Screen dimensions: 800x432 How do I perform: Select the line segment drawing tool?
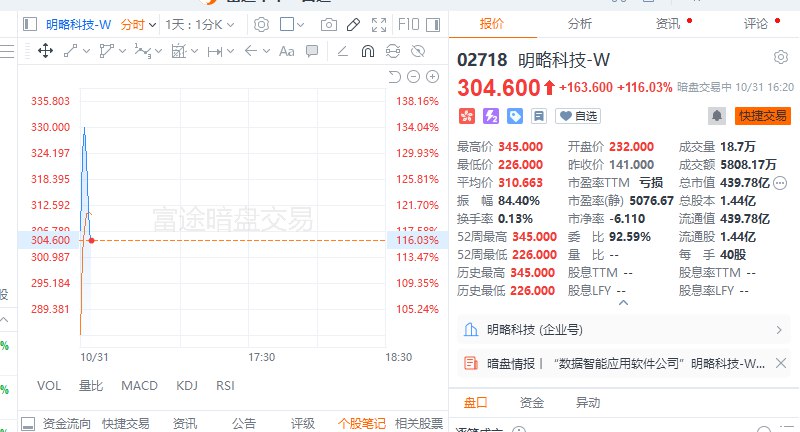[70, 51]
